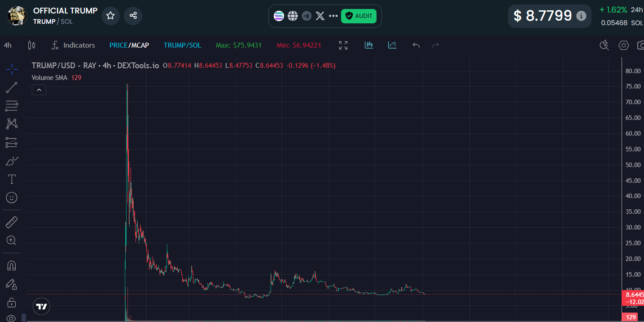Click the 8.6445 current price axis label
Image resolution: width=644 pixels, height=322 pixels.
pyautogui.click(x=633, y=295)
